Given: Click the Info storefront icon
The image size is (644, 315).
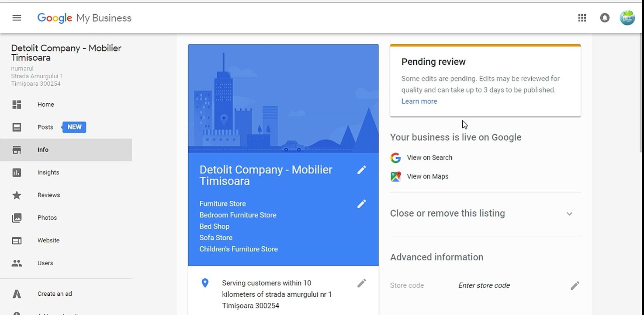Looking at the screenshot, I should [17, 150].
